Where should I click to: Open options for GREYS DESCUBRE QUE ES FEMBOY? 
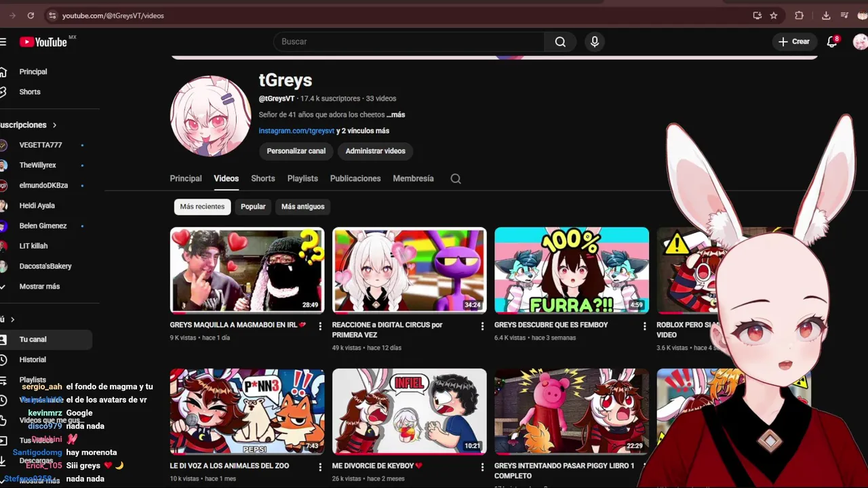[x=644, y=326]
